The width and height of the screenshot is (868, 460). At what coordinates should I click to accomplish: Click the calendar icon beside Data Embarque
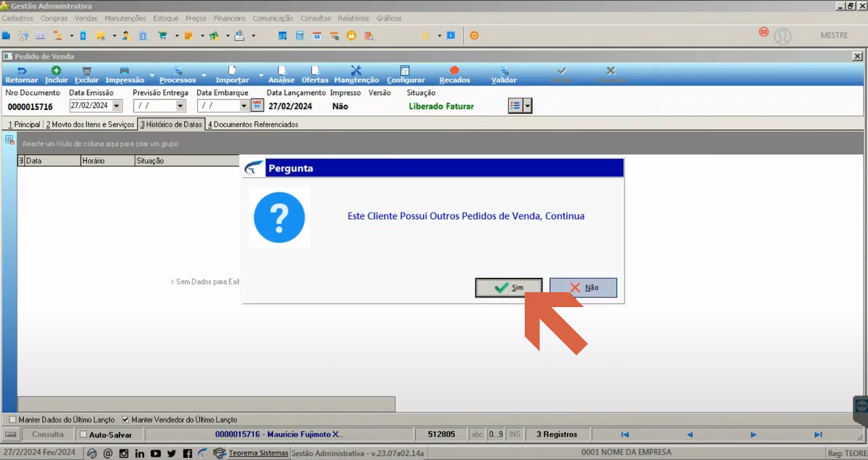[x=257, y=105]
